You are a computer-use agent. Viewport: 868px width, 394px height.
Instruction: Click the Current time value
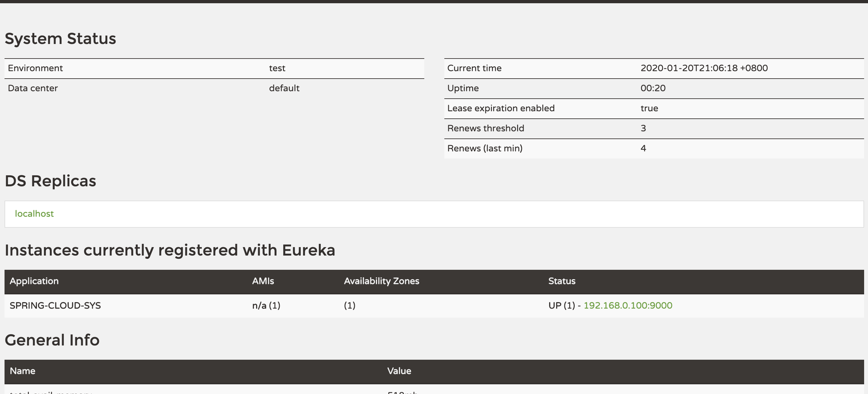[704, 68]
